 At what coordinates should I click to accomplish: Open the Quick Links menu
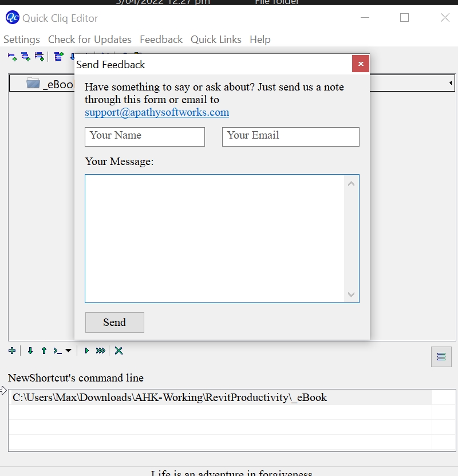point(216,40)
